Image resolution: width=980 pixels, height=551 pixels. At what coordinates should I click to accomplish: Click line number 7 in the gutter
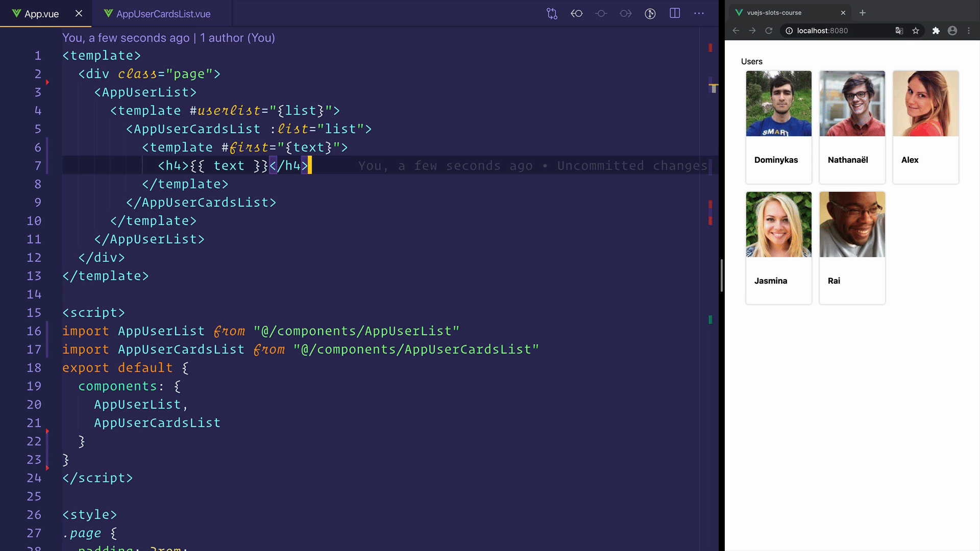(x=38, y=166)
